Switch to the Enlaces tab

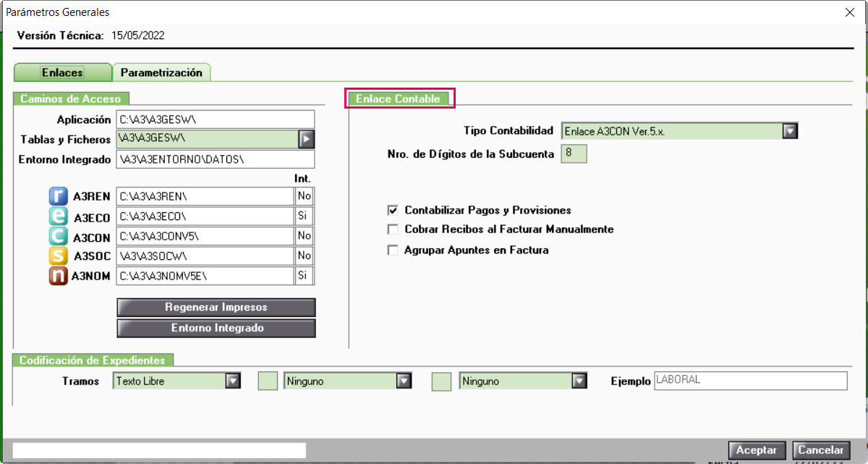(62, 72)
